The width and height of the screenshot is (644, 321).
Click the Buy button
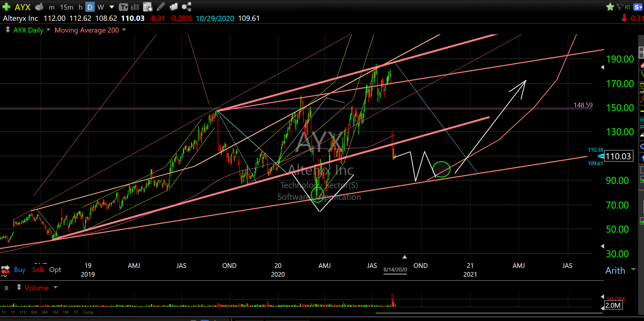20,269
